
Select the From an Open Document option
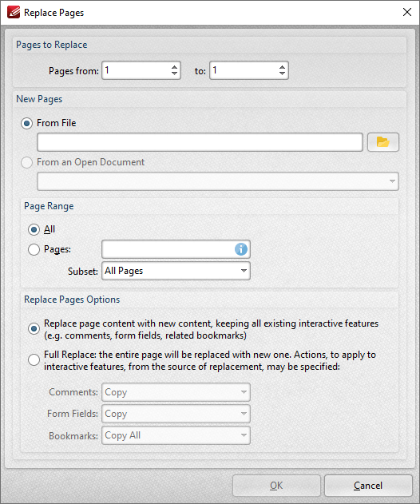26,162
